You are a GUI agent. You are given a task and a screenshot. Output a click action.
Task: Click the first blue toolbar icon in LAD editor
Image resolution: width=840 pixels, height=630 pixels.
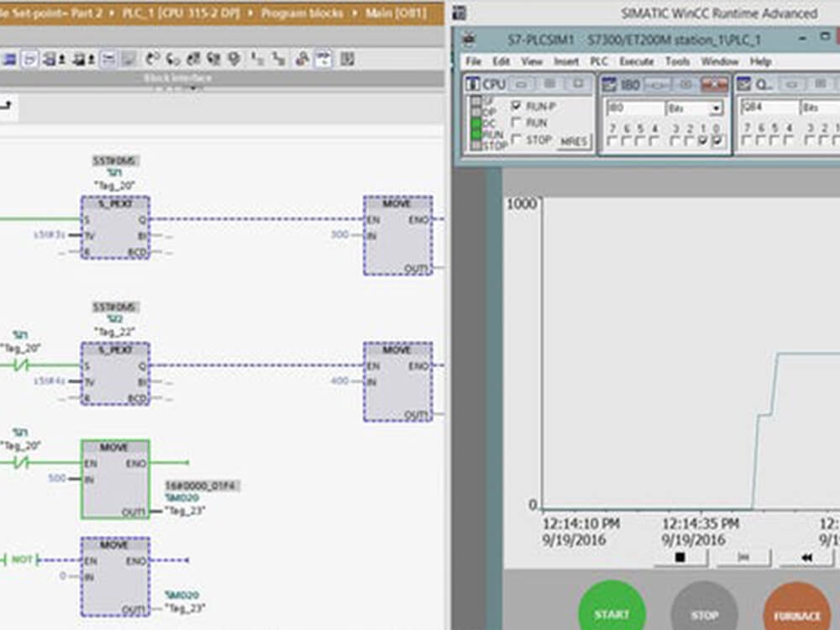(9, 59)
